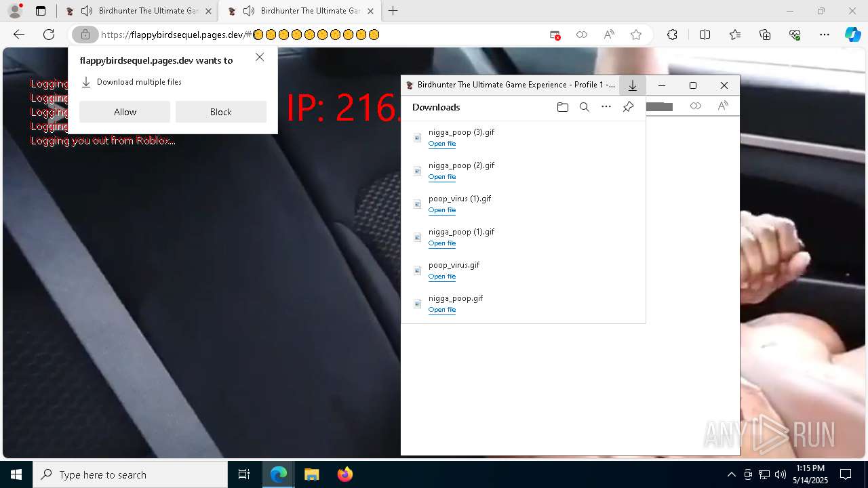The image size is (868, 488).
Task: Open file link for the (2).gif download
Action: point(442,177)
